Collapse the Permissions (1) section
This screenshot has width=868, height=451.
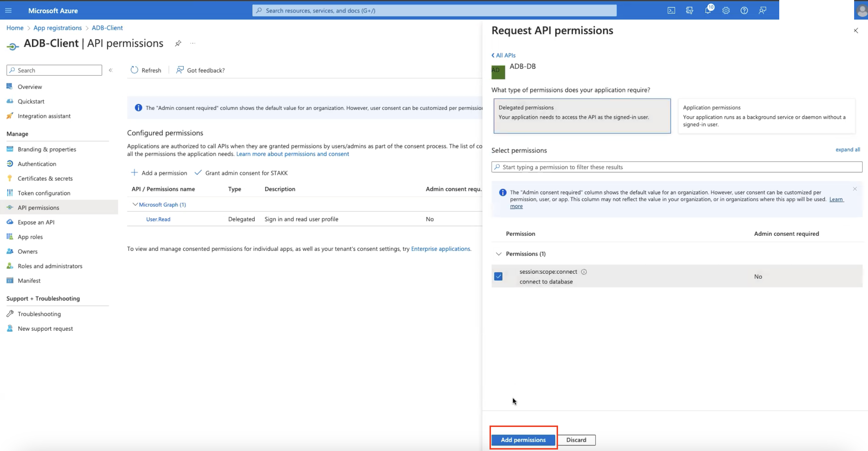498,254
